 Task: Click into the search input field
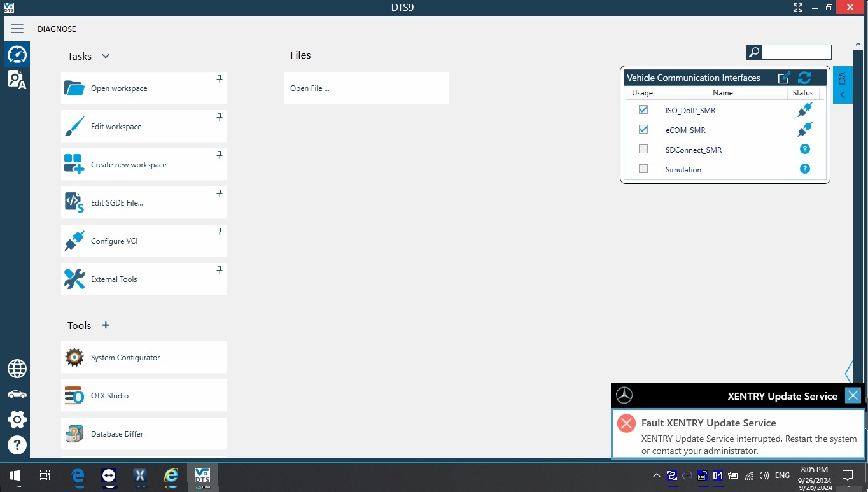pyautogui.click(x=796, y=52)
